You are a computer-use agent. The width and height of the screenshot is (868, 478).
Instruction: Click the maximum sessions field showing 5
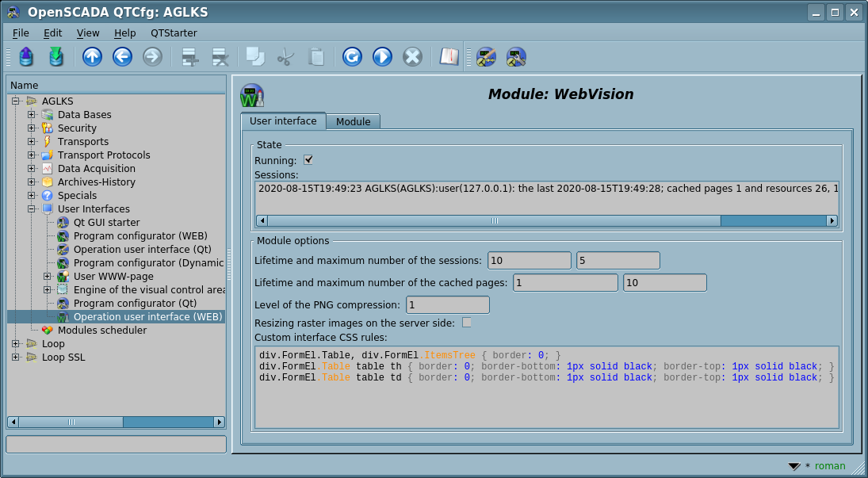[x=618, y=260]
